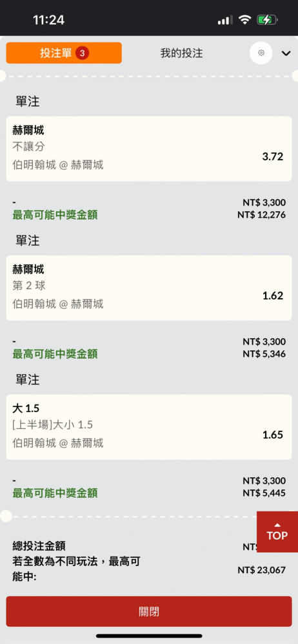Select the 赫爾城 第 2 球 bet card
298x644 pixels.
click(x=149, y=288)
